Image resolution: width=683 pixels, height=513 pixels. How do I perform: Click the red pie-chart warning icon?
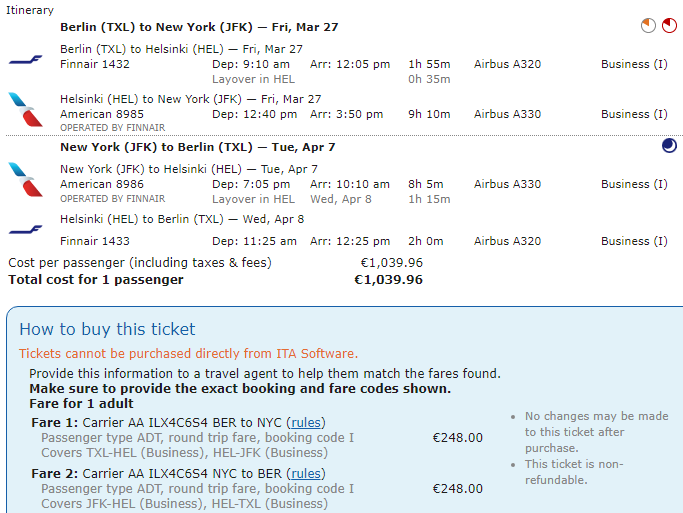pyautogui.click(x=669, y=25)
